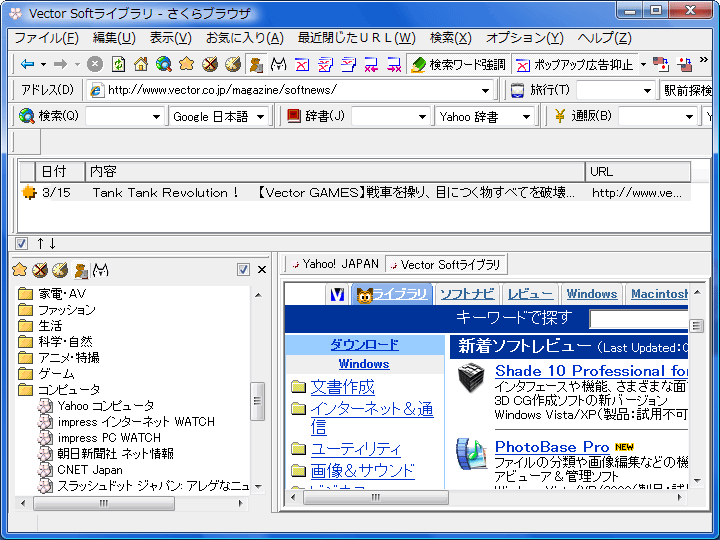Click the webpage horizontal scrollbar thumb
720x540 pixels.
(x=376, y=497)
